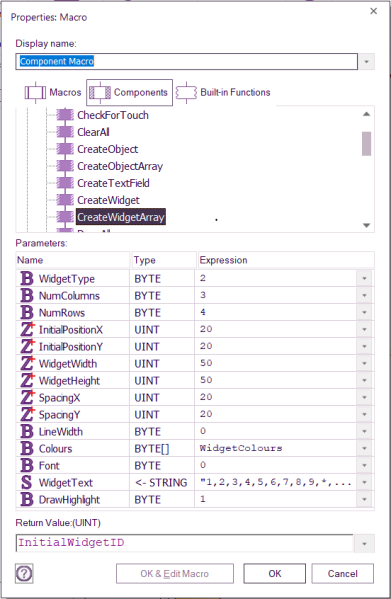Viewport: 391px width, 599px height.
Task: Click the UINT icon beside SpacingY
Action: (27, 414)
